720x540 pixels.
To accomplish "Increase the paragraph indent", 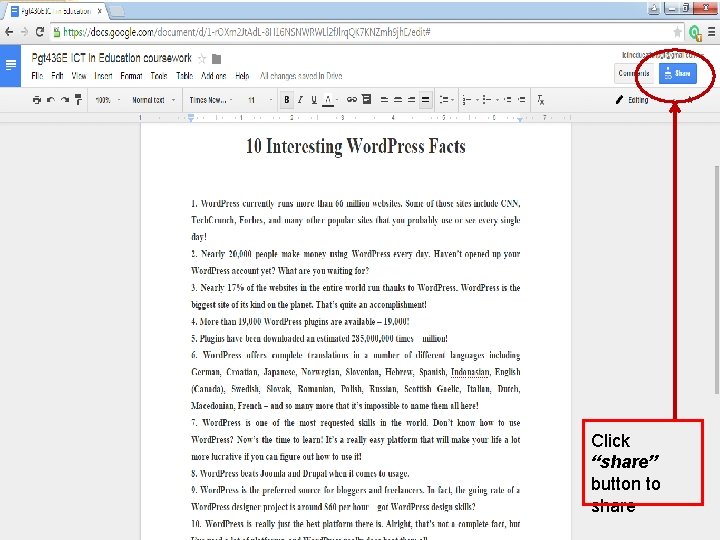I will click(521, 100).
